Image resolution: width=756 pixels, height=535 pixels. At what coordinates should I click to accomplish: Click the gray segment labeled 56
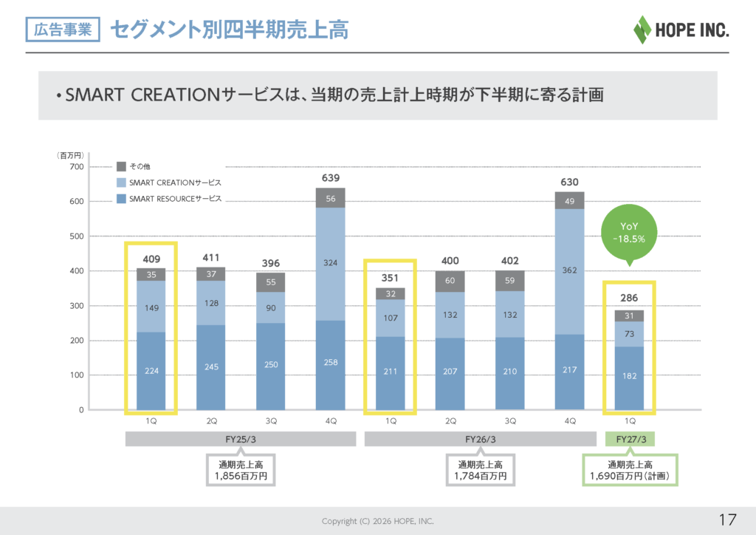pos(330,198)
